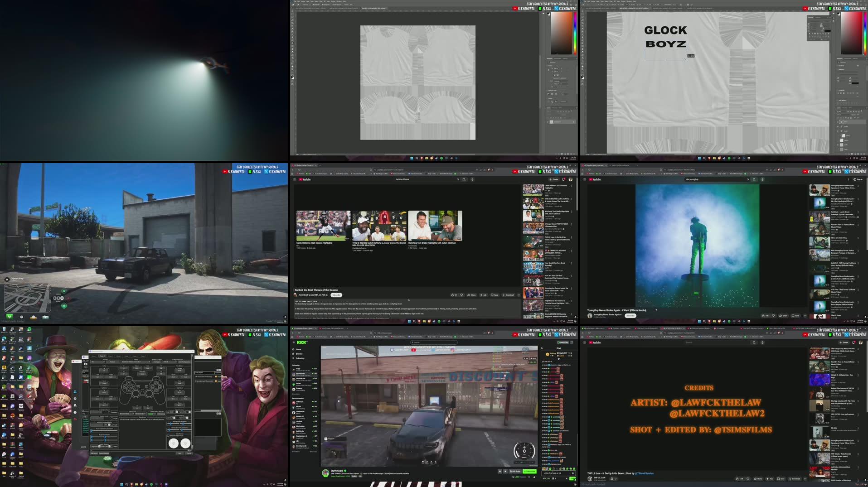Viewport: 868px width, 487px height.
Task: Open the YouTube Create icon
Action: click(553, 179)
